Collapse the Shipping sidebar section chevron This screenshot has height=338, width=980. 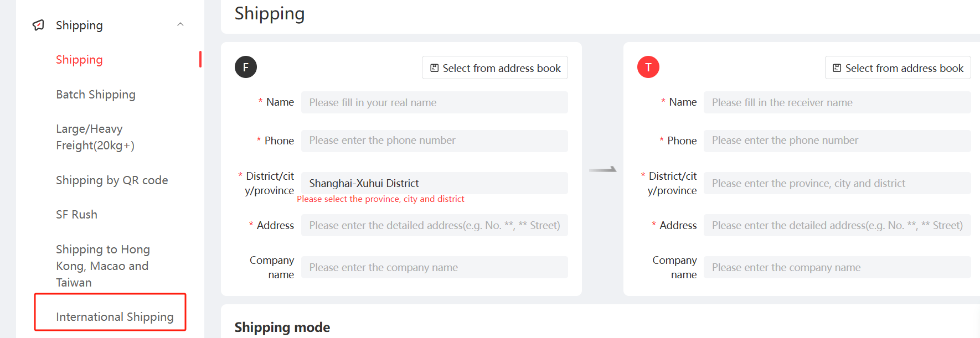180,25
